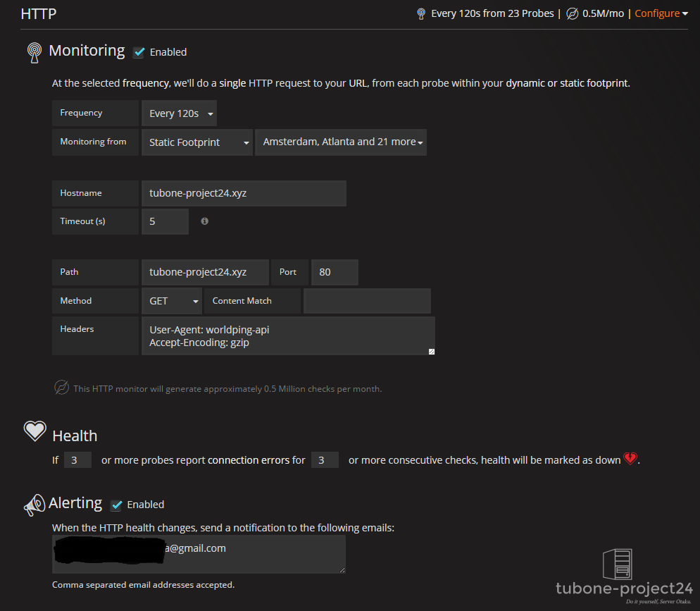Open the Frequency Every 120s dropdown
The image size is (700, 611).
pyautogui.click(x=179, y=113)
